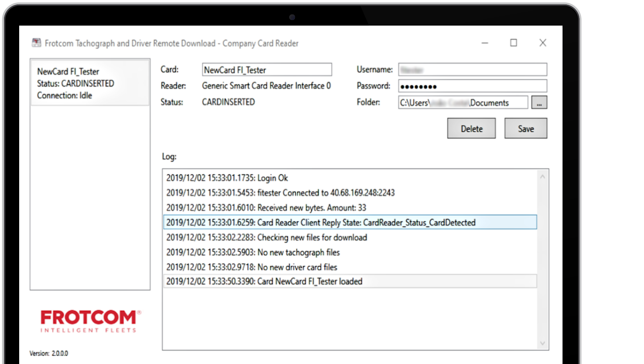Focus the Username input field
This screenshot has height=364, width=644.
click(473, 70)
